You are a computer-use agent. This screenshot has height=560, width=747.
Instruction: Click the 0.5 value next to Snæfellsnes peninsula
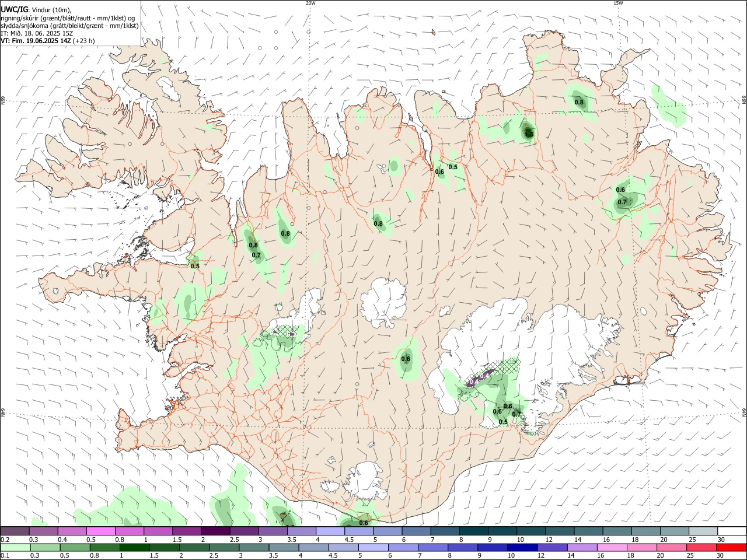pos(195,266)
